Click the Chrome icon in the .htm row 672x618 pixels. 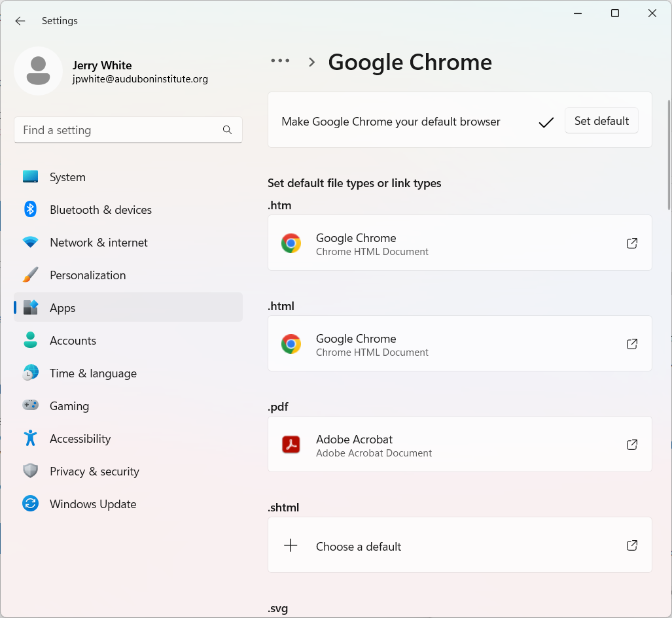[291, 243]
